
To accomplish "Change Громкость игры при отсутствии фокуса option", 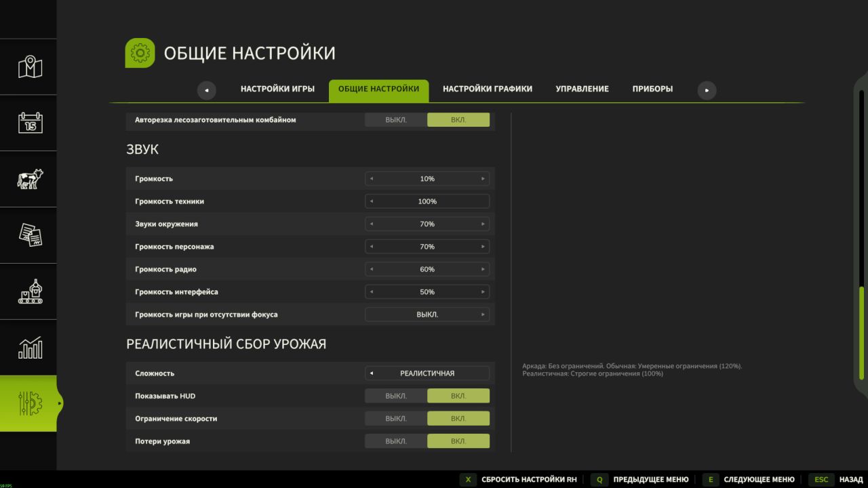I will pyautogui.click(x=483, y=314).
